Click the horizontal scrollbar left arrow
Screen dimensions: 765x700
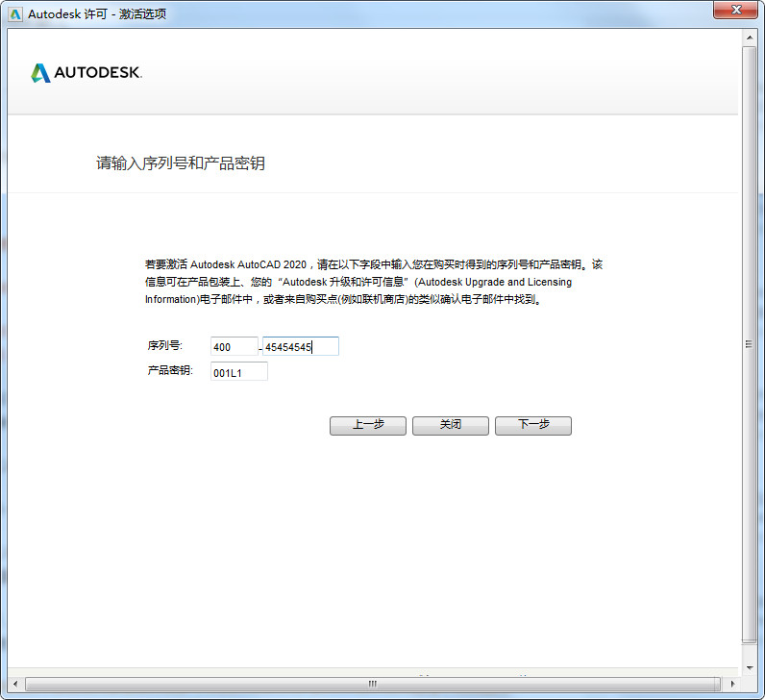[x=15, y=684]
